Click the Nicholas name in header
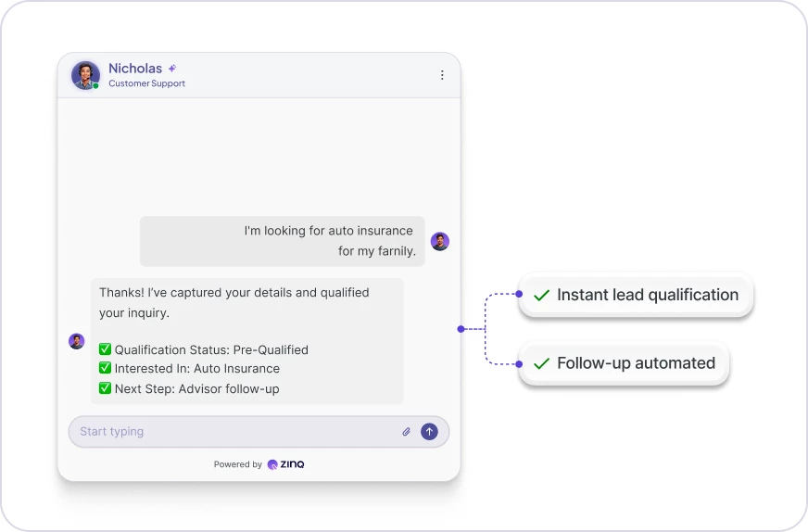This screenshot has height=532, width=808. (135, 68)
